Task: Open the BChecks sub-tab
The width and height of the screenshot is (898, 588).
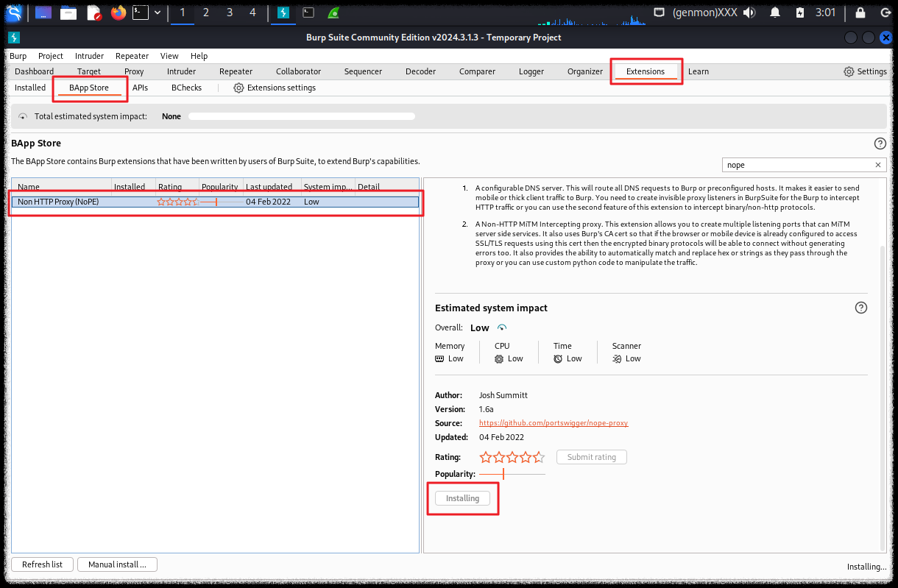Action: point(186,88)
